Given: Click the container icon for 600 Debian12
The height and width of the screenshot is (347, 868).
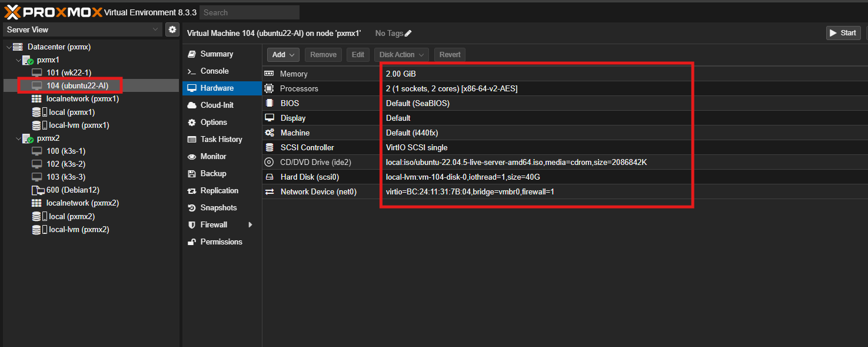Looking at the screenshot, I should click(37, 190).
